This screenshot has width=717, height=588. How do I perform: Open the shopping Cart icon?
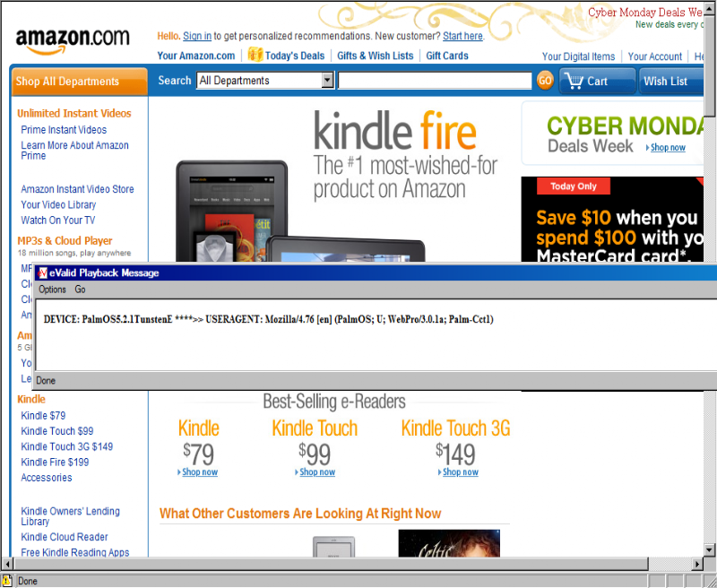[574, 81]
